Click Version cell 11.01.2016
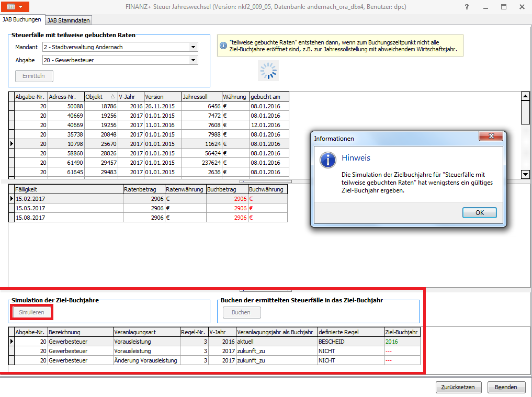The image size is (532, 397). (x=163, y=125)
